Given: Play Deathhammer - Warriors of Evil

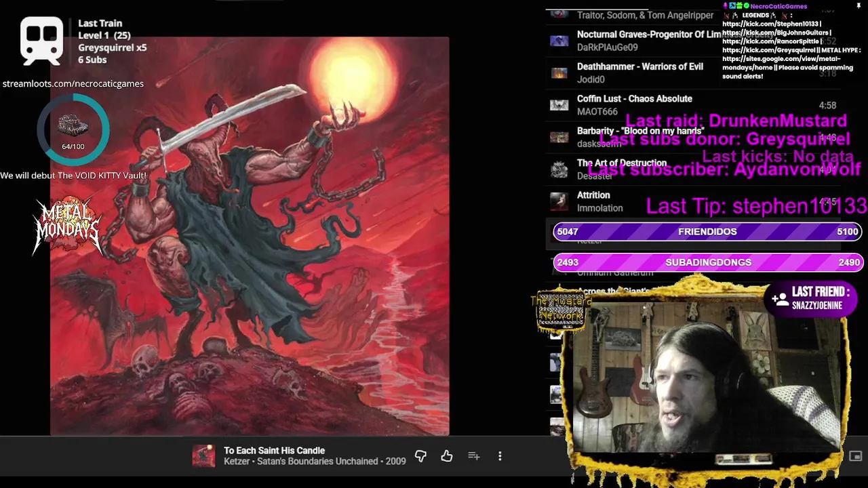Looking at the screenshot, I should [x=639, y=66].
